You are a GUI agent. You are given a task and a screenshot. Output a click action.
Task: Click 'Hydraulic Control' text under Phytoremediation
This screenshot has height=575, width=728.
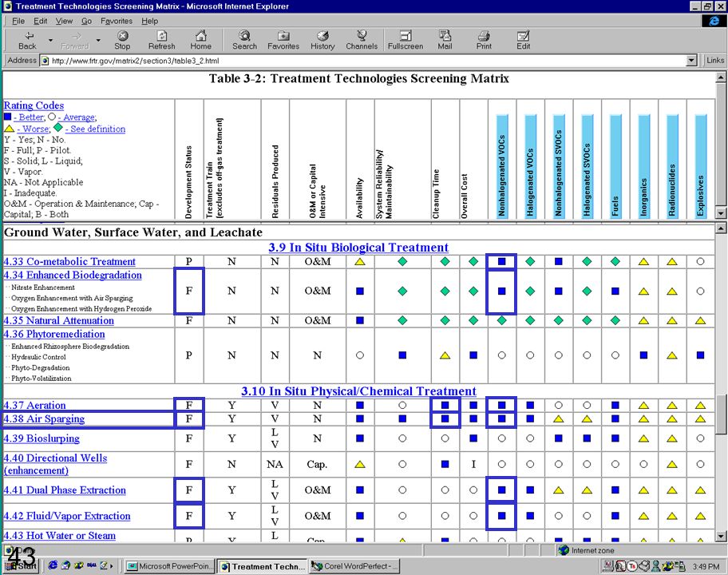(38, 357)
